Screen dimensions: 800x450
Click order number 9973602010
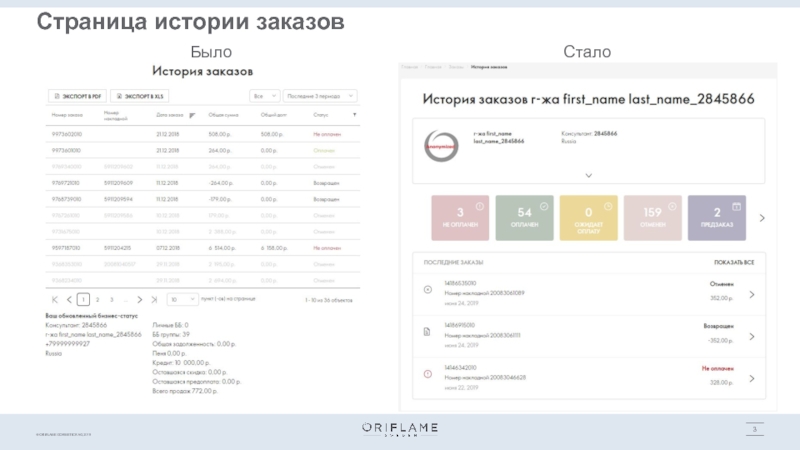click(67, 134)
